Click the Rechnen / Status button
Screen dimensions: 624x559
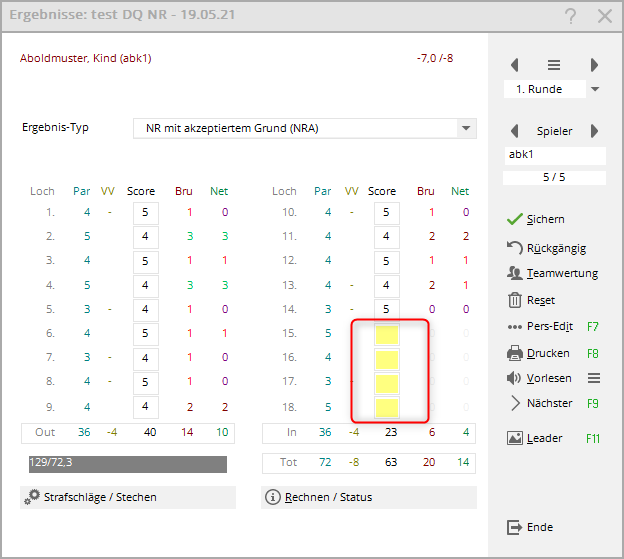[368, 497]
